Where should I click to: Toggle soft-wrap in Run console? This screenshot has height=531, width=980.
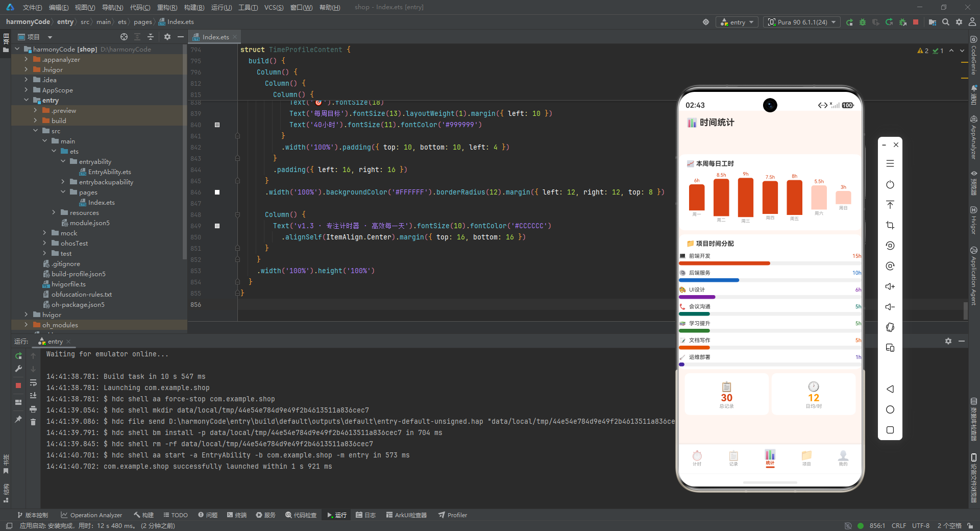33,383
